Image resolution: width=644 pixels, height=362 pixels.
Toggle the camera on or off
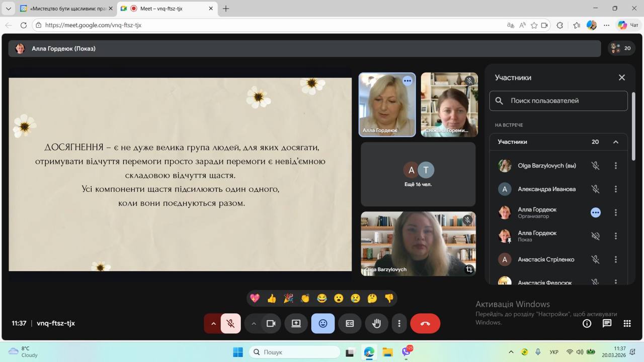pos(271,324)
